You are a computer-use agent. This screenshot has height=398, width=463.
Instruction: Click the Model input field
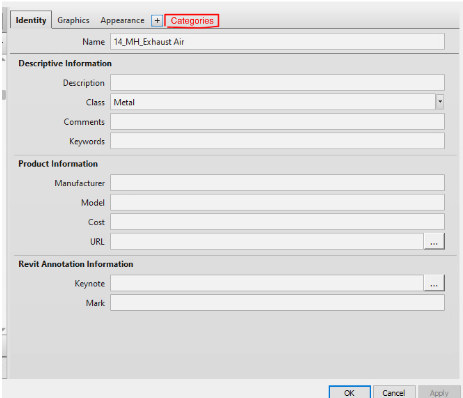point(277,202)
